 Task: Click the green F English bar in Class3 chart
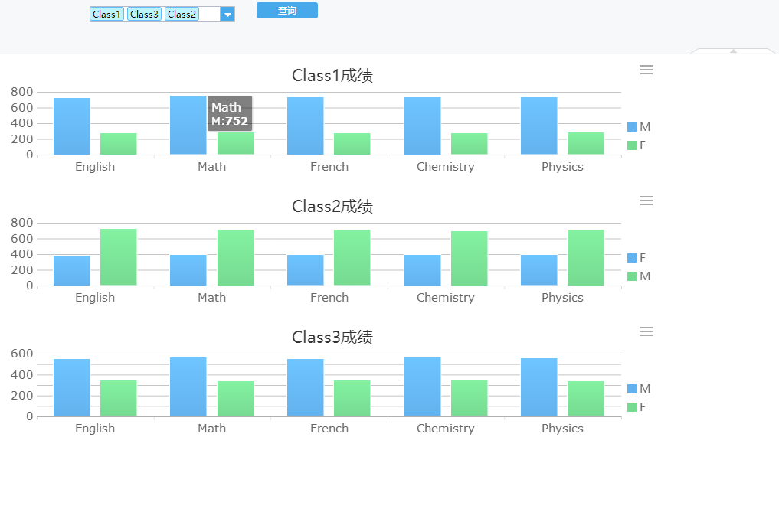pyautogui.click(x=119, y=399)
